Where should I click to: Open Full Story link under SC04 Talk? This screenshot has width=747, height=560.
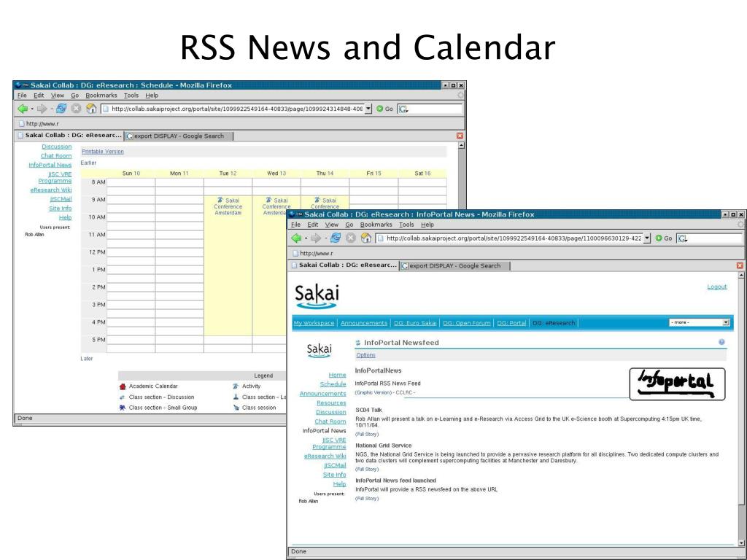367,435
